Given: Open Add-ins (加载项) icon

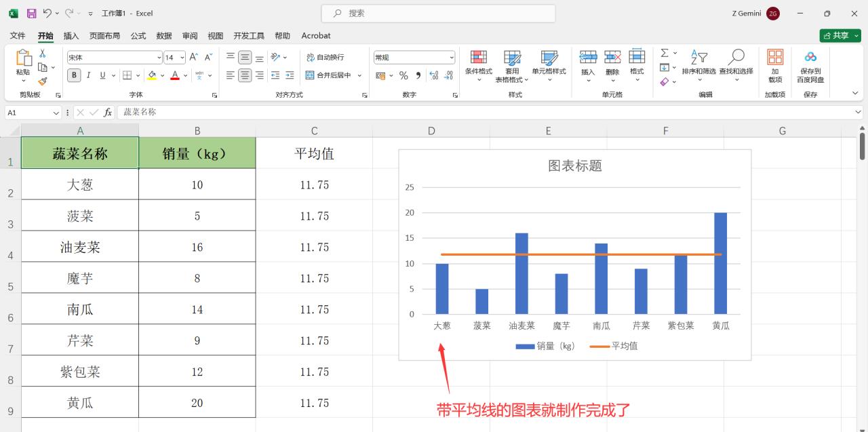Looking at the screenshot, I should (x=775, y=66).
